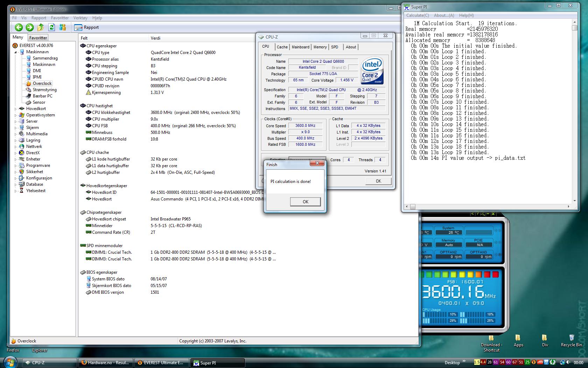The width and height of the screenshot is (588, 368).
Task: Click the green back arrow in EVEREST toolbar
Action: click(x=19, y=27)
